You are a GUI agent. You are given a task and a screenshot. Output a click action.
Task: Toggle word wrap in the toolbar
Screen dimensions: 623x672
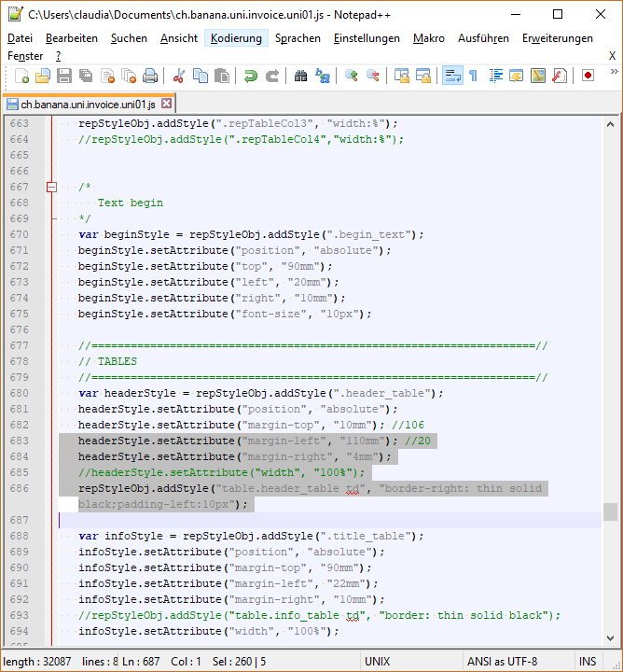[452, 76]
